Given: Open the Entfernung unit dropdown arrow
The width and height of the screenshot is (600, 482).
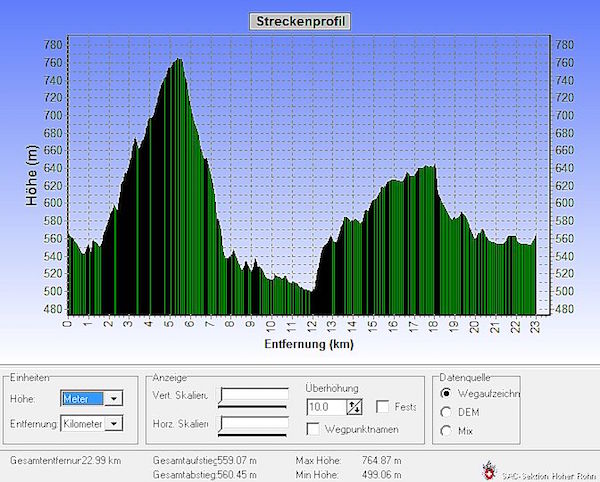Looking at the screenshot, I should click(113, 424).
